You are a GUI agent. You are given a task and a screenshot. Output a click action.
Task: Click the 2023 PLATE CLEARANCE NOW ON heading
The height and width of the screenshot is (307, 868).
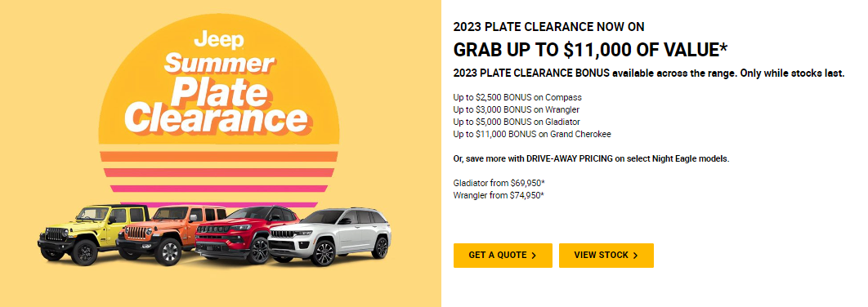pyautogui.click(x=548, y=27)
